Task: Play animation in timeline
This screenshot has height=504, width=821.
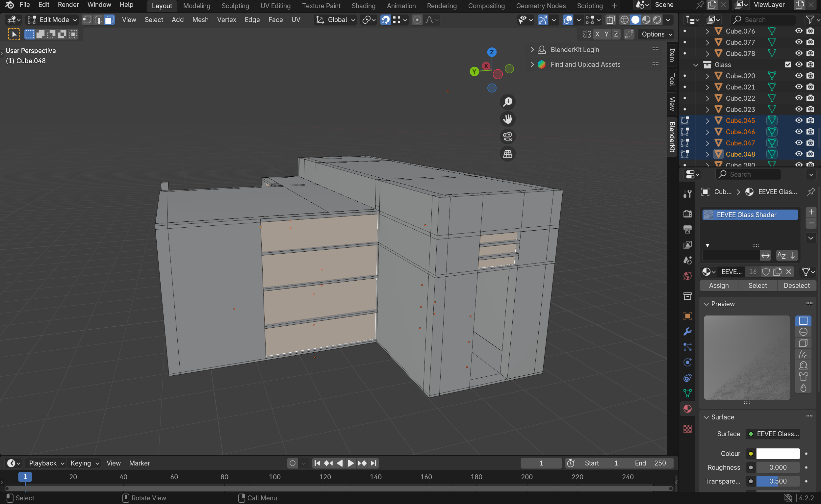Action: [351, 463]
